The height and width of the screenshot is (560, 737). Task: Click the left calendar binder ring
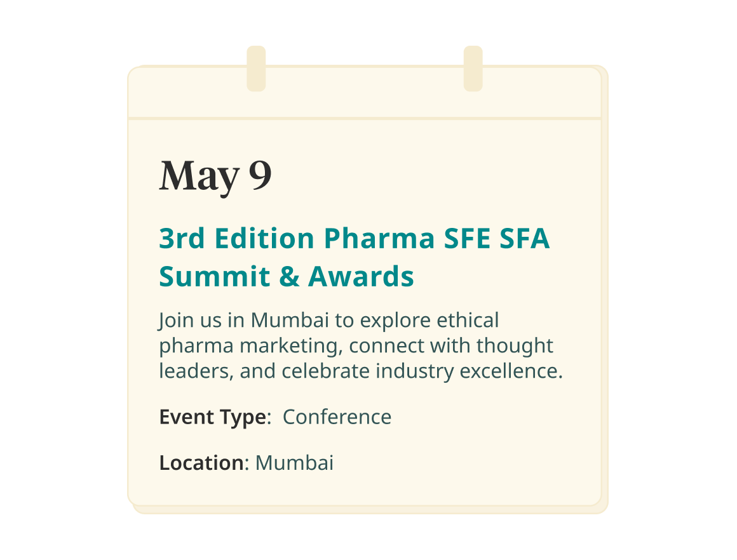click(x=256, y=69)
